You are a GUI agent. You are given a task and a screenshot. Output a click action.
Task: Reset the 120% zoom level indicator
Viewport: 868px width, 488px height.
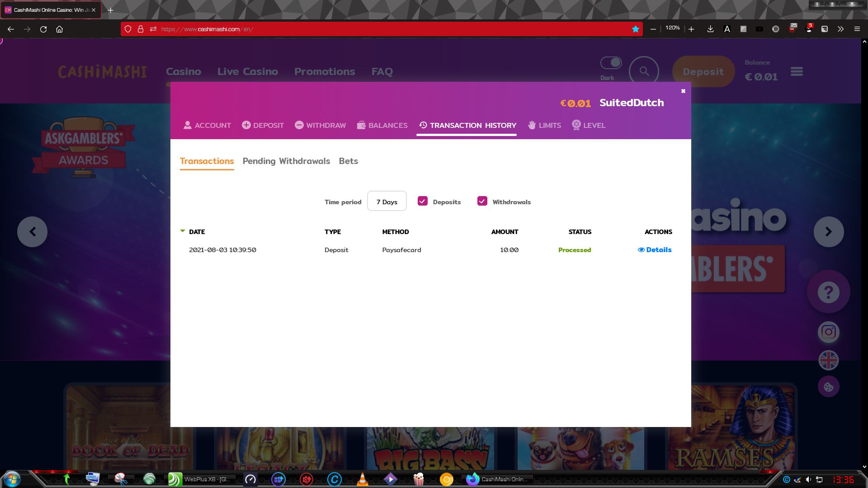tap(672, 28)
